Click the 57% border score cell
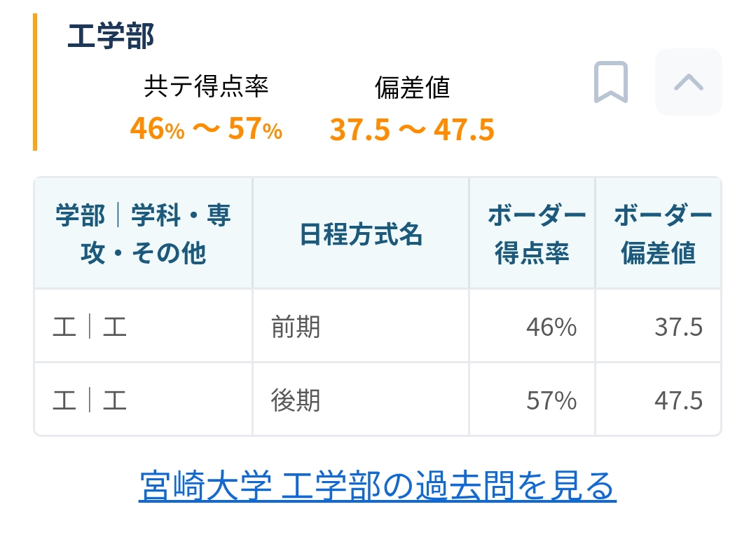The image size is (756, 535). (x=532, y=400)
